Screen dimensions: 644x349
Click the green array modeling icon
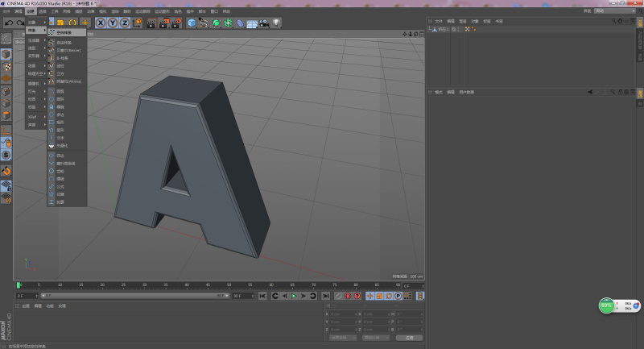pos(228,23)
